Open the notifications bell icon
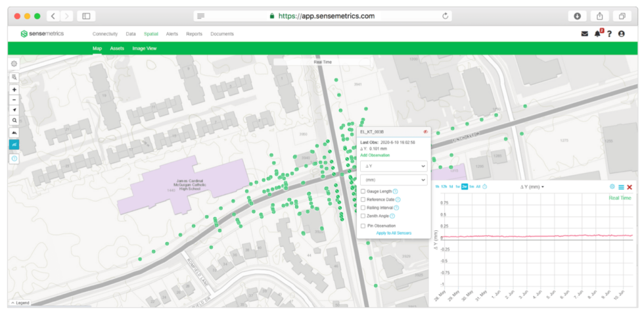The image size is (644, 315). pos(597,34)
